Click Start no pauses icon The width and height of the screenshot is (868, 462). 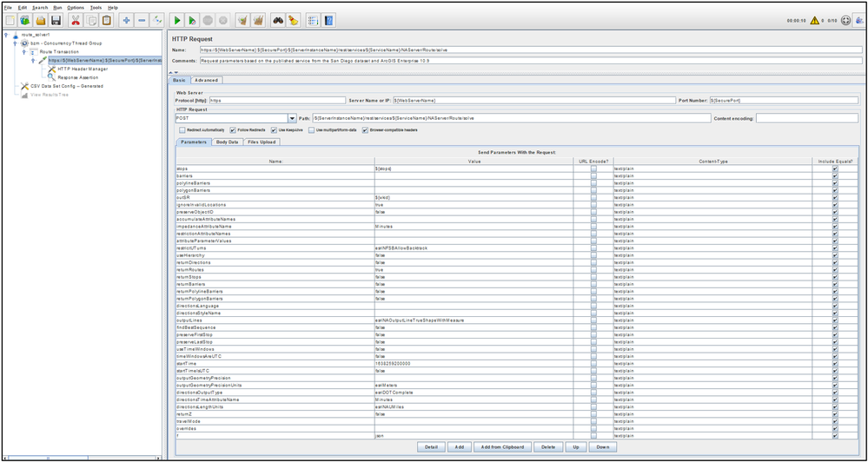[192, 21]
